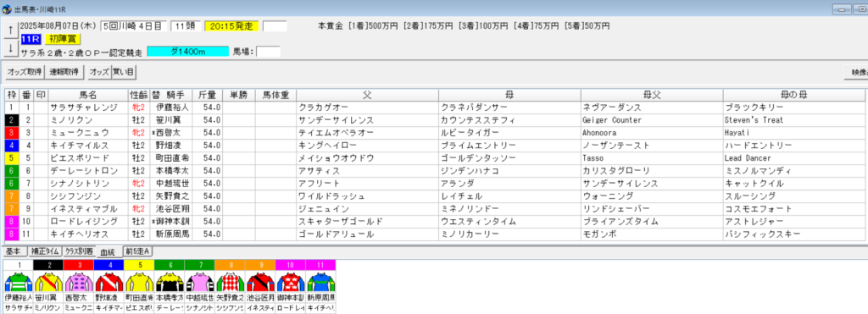Open the 基本 tab
The width and height of the screenshot is (868, 314).
point(14,251)
